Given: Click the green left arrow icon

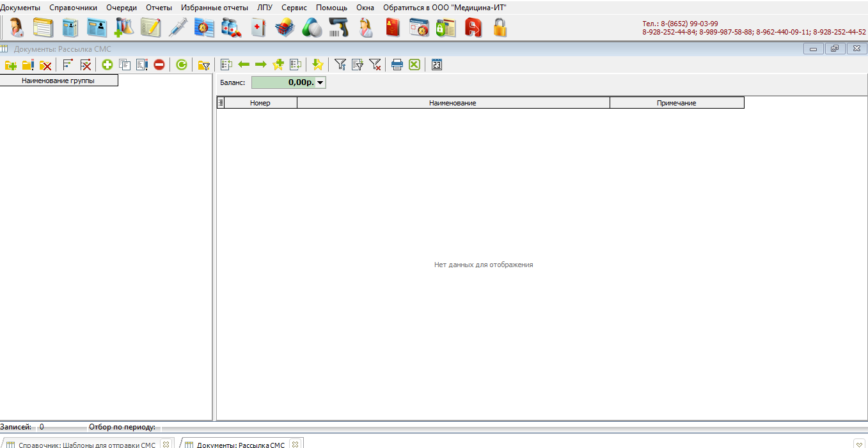Looking at the screenshot, I should tap(244, 65).
